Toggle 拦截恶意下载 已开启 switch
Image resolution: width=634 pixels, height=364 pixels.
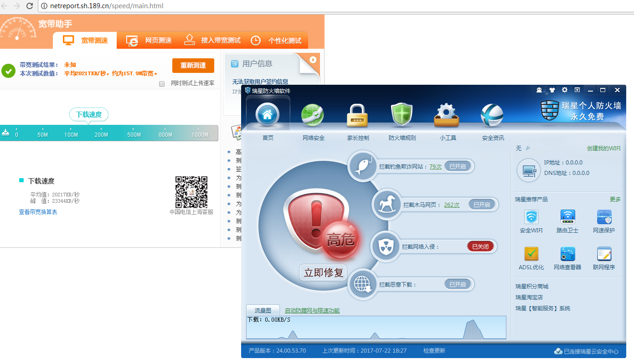(x=458, y=284)
